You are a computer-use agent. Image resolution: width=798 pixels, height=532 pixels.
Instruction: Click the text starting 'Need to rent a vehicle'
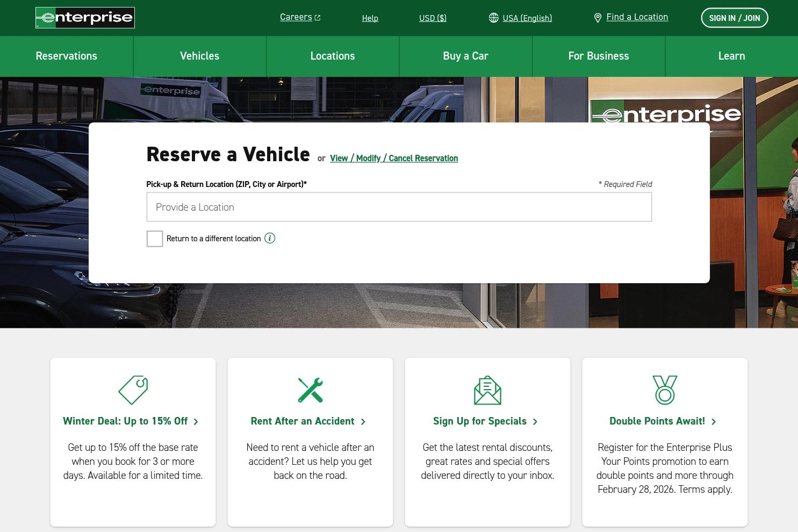pyautogui.click(x=310, y=462)
